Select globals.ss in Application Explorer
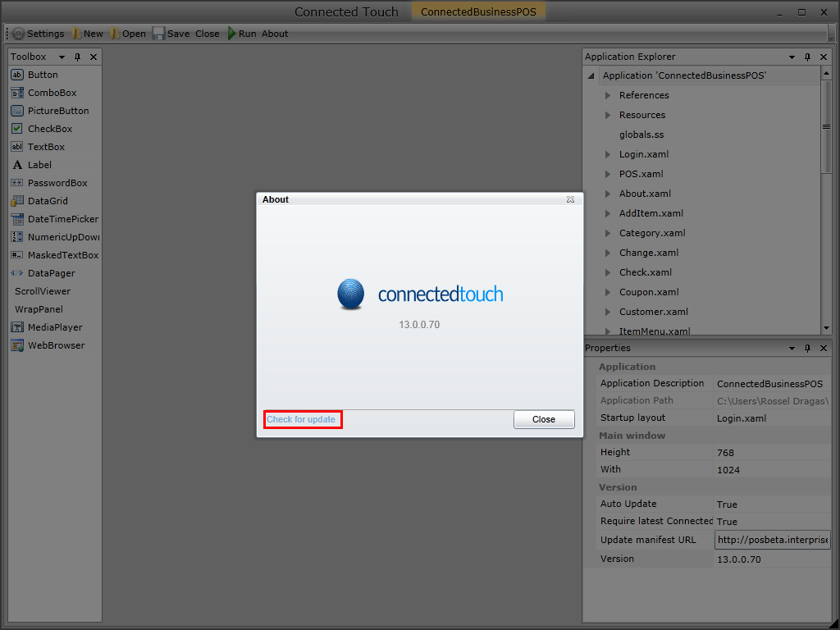Viewport: 840px width, 630px height. (x=641, y=135)
